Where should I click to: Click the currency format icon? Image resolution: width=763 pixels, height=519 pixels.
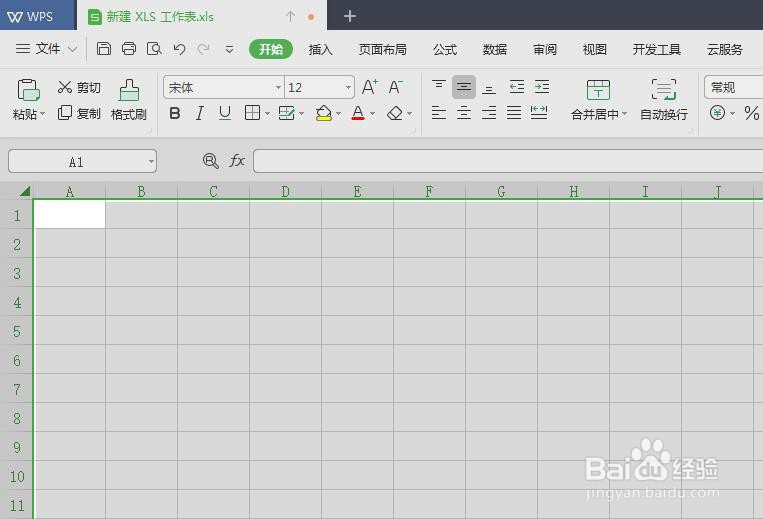(x=717, y=113)
